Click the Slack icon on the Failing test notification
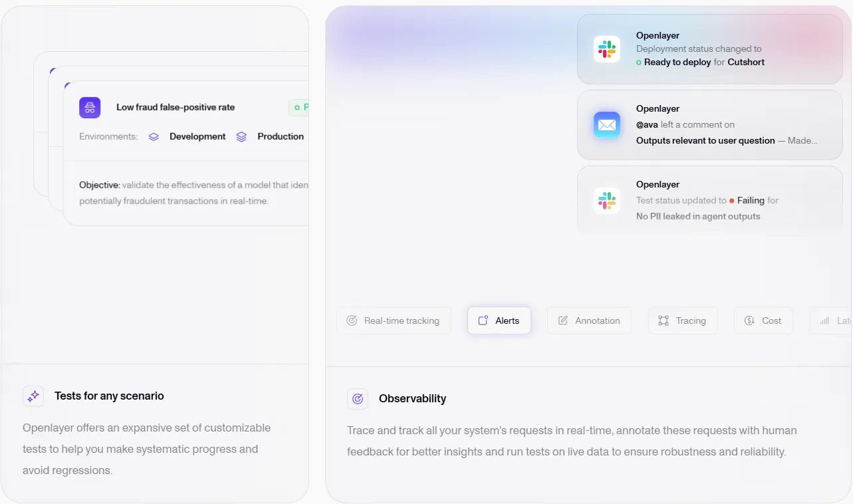Image resolution: width=853 pixels, height=504 pixels. (606, 201)
